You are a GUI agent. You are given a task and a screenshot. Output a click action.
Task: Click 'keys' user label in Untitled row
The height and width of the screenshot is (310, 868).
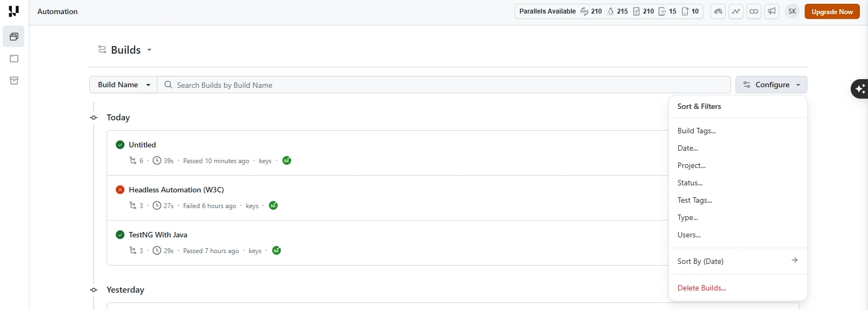coord(265,161)
